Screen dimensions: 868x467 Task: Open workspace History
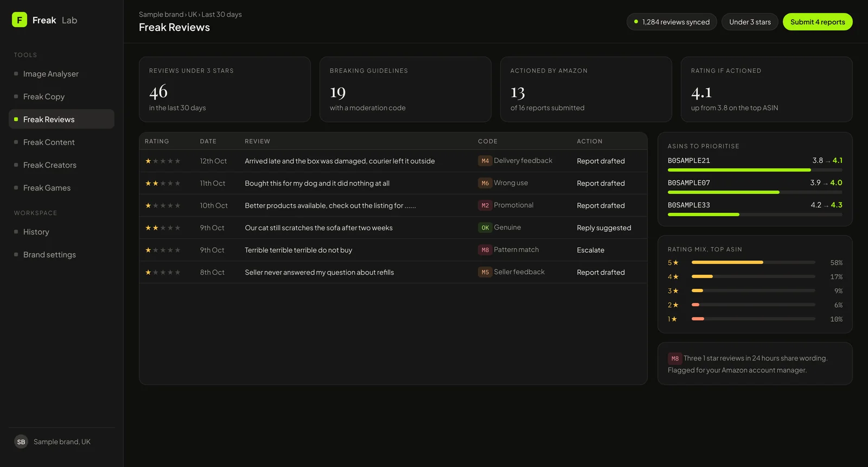click(61, 232)
